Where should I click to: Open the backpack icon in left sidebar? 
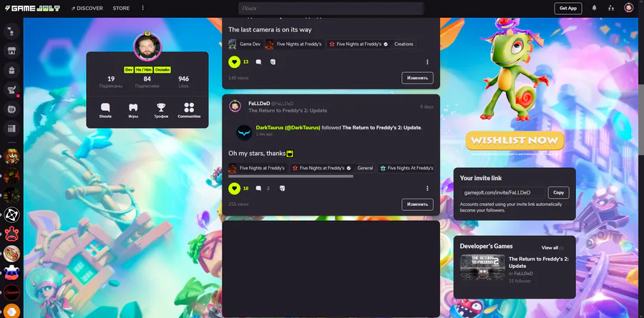12,70
